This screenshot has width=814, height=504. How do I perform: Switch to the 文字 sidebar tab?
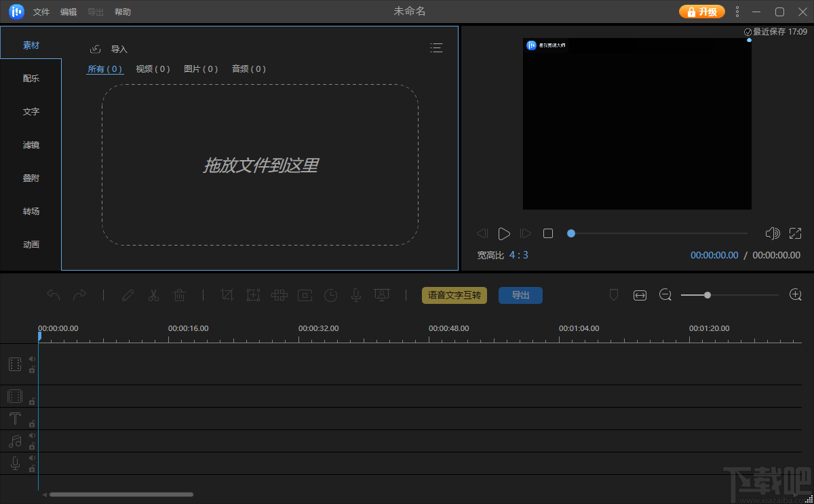point(31,111)
